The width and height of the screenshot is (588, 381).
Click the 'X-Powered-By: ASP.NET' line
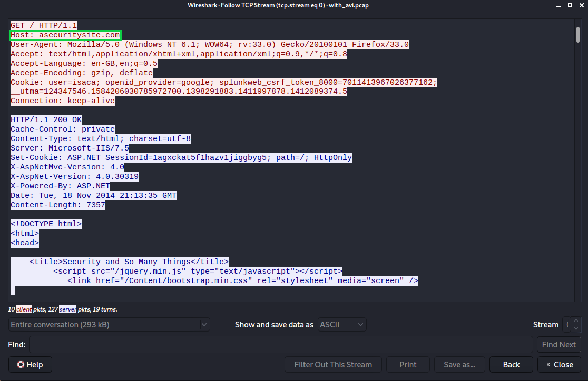point(61,186)
